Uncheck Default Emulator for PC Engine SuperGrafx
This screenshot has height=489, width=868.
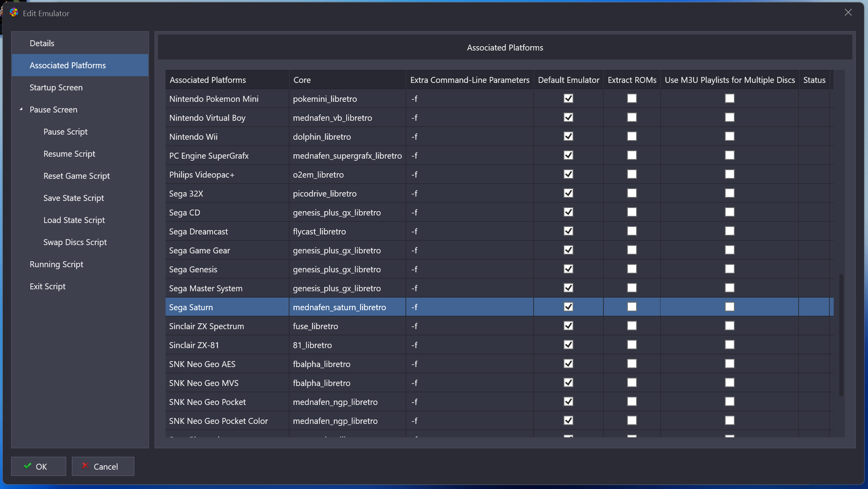pyautogui.click(x=568, y=155)
